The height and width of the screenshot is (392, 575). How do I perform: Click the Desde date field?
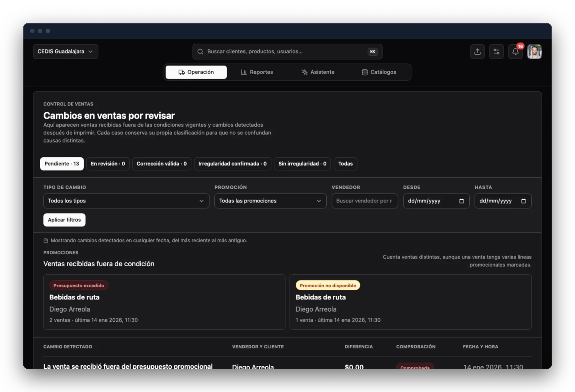(x=436, y=201)
